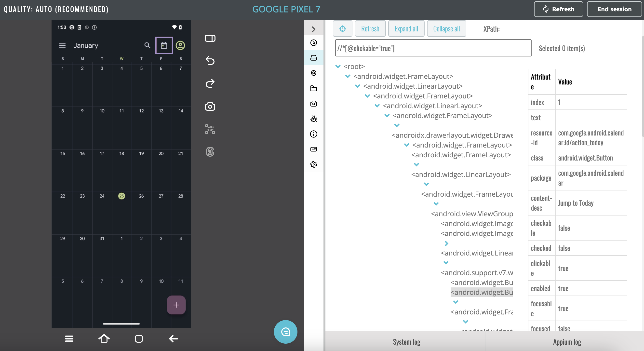Click the camera screenshot icon beside device

[210, 106]
